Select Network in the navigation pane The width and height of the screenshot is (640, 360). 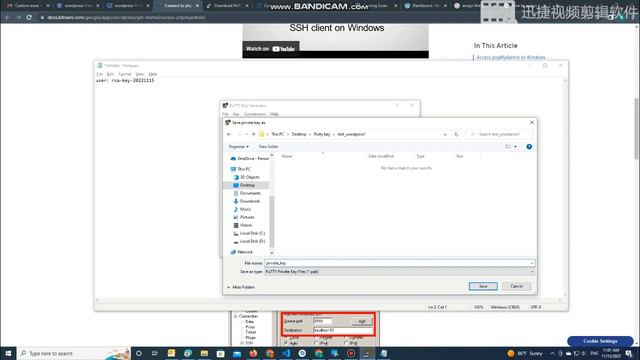(x=242, y=252)
